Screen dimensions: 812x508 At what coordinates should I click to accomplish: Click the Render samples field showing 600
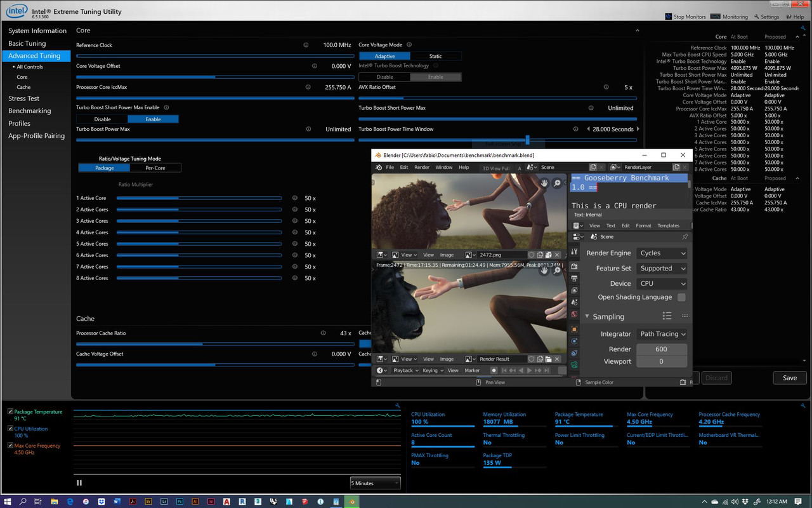pyautogui.click(x=662, y=349)
